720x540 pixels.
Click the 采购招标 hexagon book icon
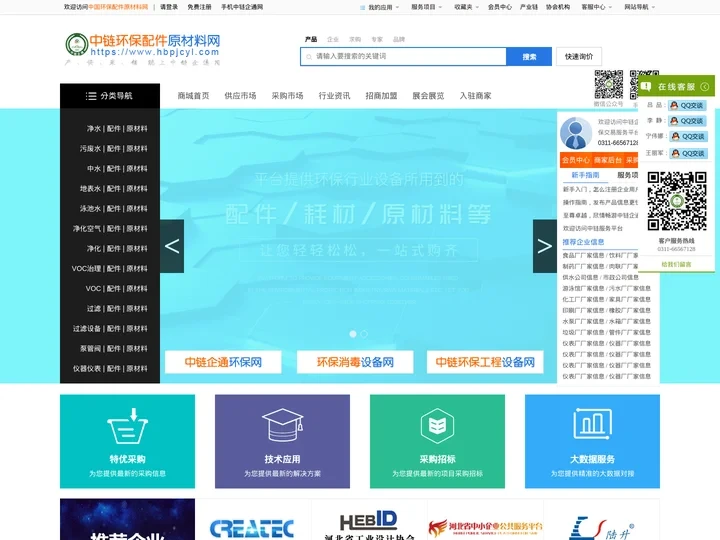[437, 426]
